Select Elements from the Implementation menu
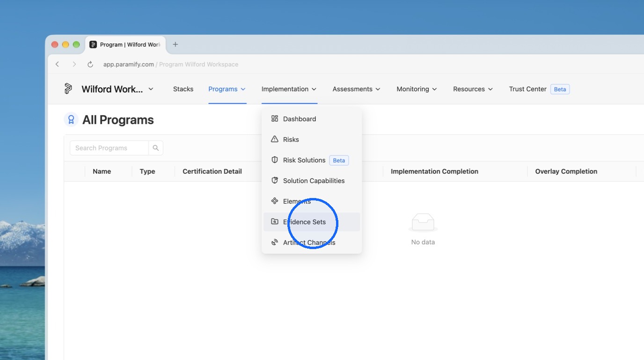 312,201
